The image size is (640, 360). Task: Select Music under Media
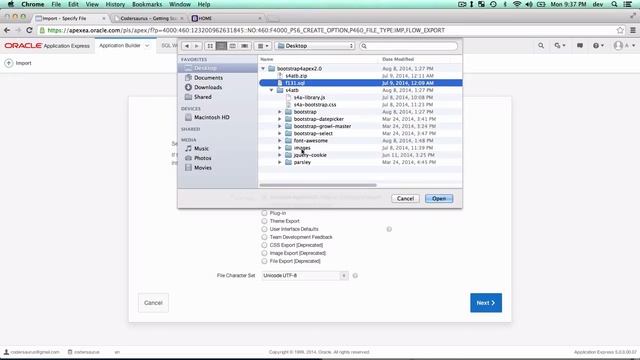201,149
